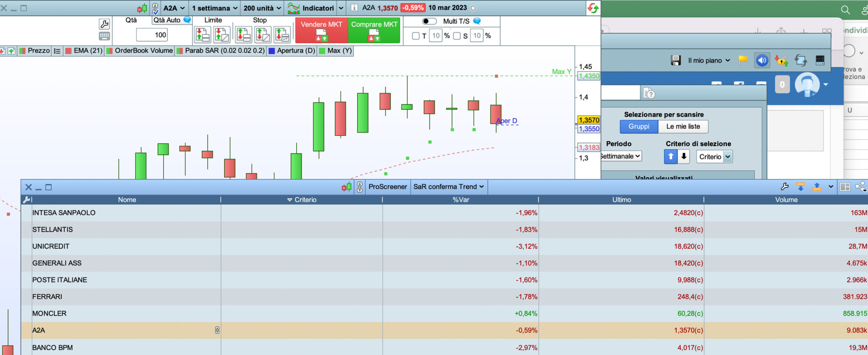Open the indicator list icon beside Prezzo
This screenshot has width=868, height=355.
[x=57, y=51]
